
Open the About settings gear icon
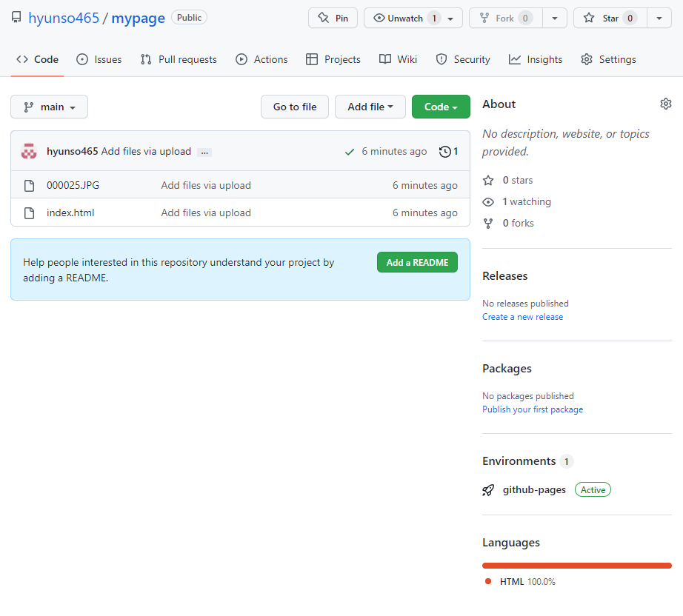coord(665,104)
